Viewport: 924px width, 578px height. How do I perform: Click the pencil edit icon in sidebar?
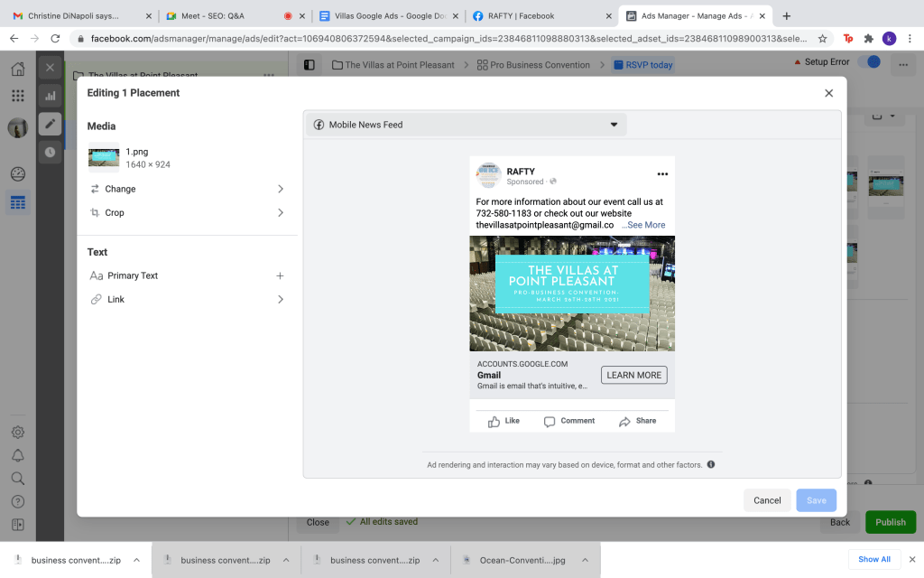pyautogui.click(x=51, y=125)
